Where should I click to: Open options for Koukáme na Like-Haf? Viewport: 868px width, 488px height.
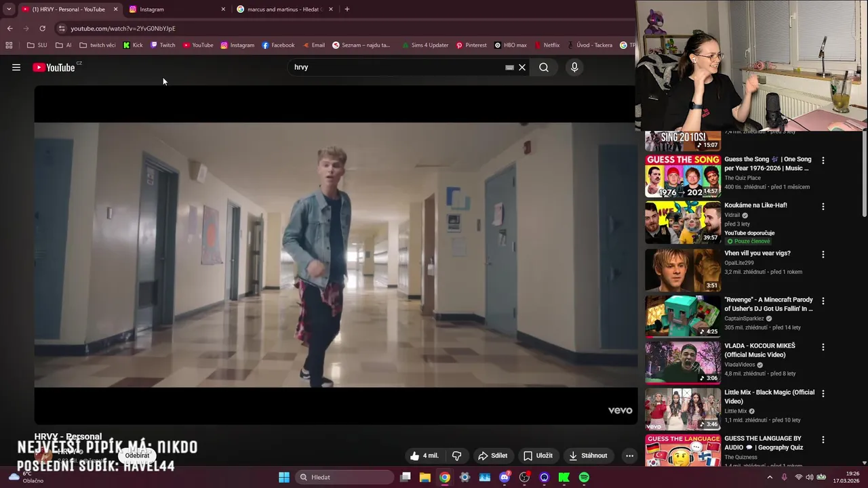(x=823, y=206)
